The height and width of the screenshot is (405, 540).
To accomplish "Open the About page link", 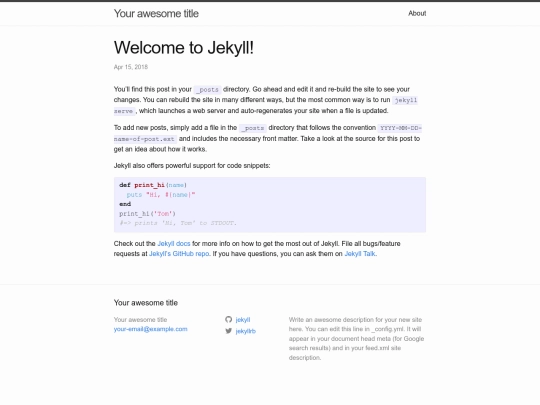I will coord(417,13).
